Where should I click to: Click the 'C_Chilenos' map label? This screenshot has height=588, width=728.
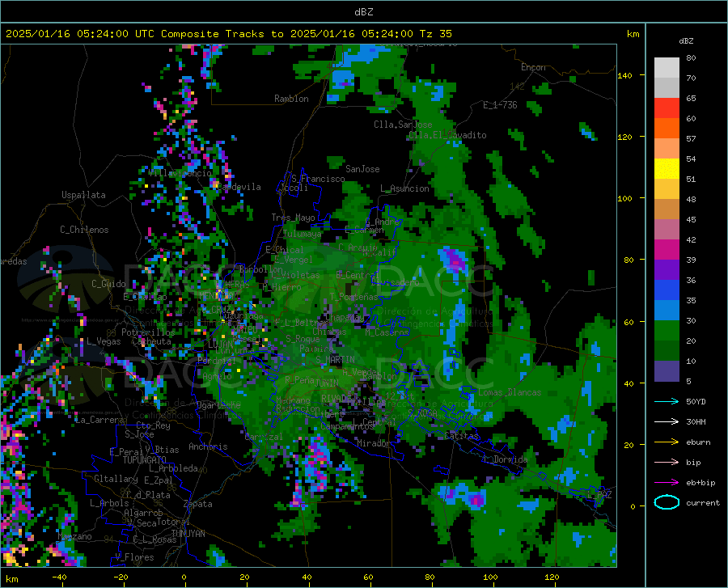(x=84, y=230)
